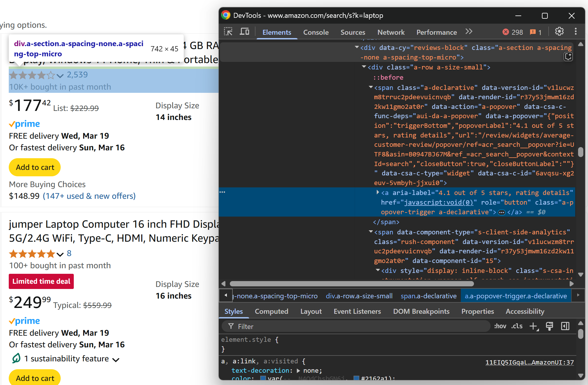
Task: Expand the sustainability feature chevron
Action: pyautogui.click(x=116, y=360)
